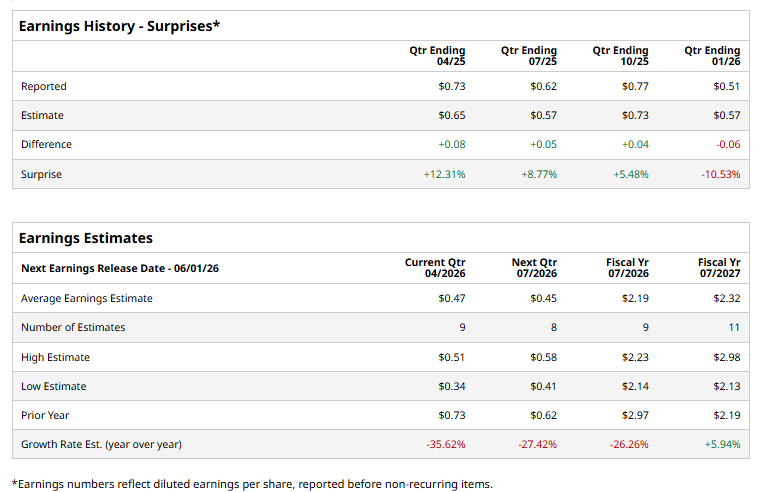Click the Earnings Estimates heading
Screen dimensions: 758x492
pyautogui.click(x=86, y=238)
